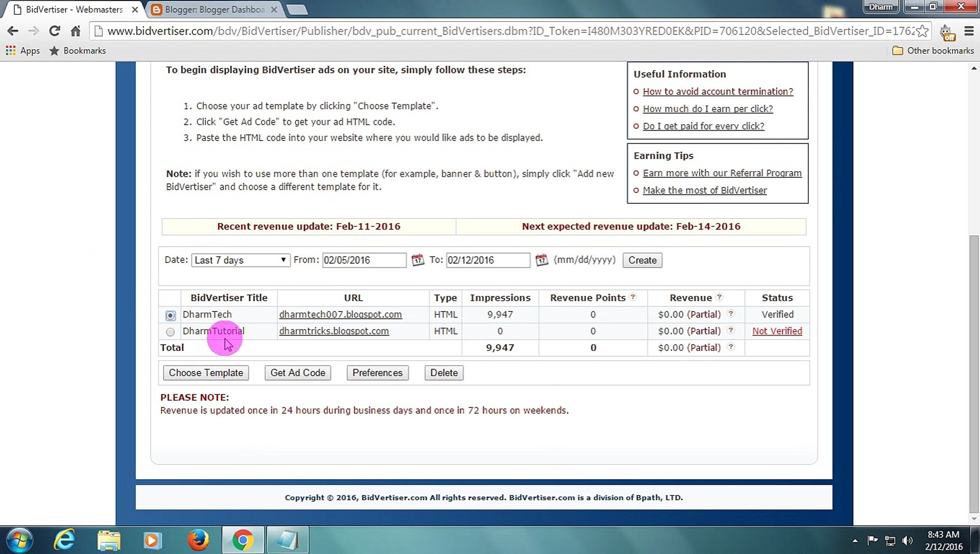Launch Internet Explorer from taskbar

[x=65, y=540]
